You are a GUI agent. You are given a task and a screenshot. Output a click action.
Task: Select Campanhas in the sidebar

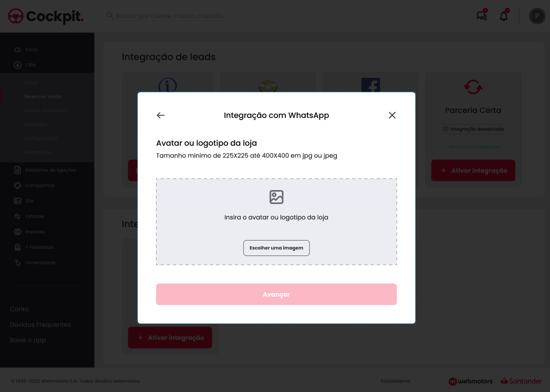(40, 185)
